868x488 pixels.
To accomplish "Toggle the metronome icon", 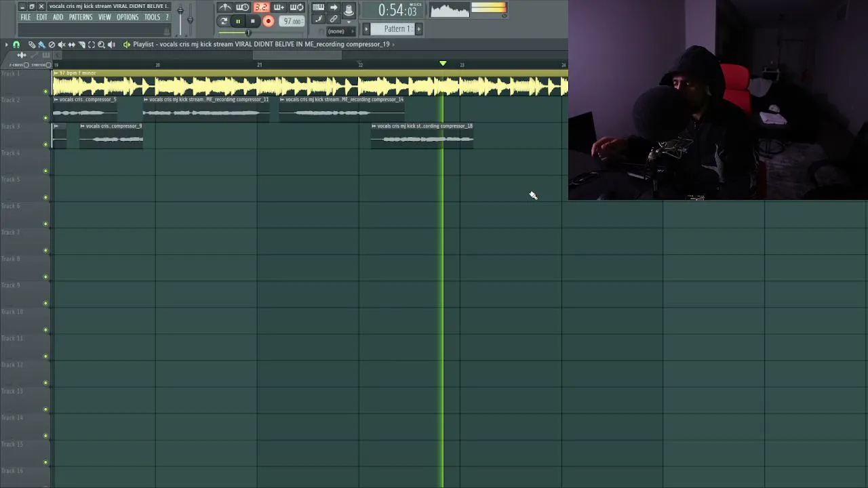I will (225, 7).
